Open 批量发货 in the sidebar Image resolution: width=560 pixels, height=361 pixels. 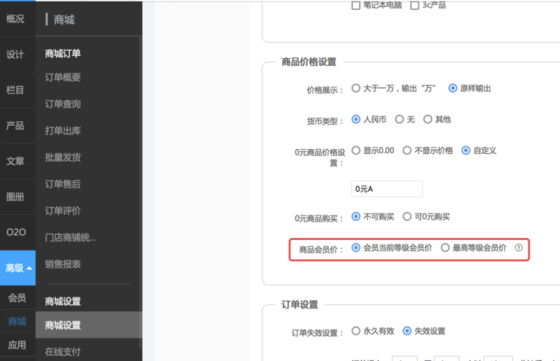tap(63, 157)
